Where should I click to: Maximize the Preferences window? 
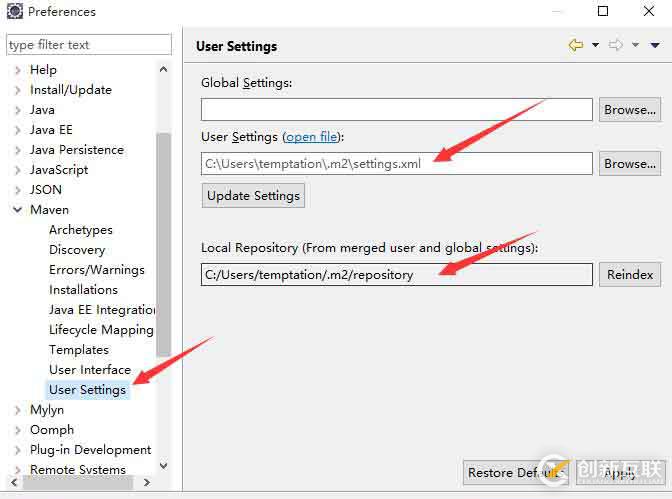tap(603, 11)
